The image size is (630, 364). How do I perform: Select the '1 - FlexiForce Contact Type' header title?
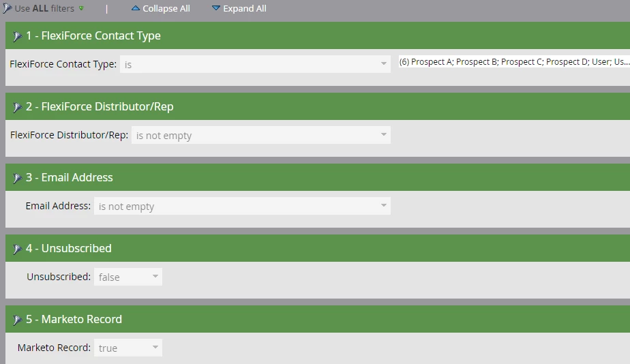pyautogui.click(x=93, y=35)
